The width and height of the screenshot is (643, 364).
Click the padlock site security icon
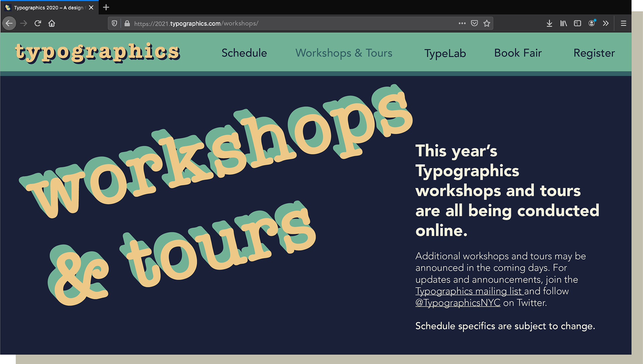tap(127, 23)
